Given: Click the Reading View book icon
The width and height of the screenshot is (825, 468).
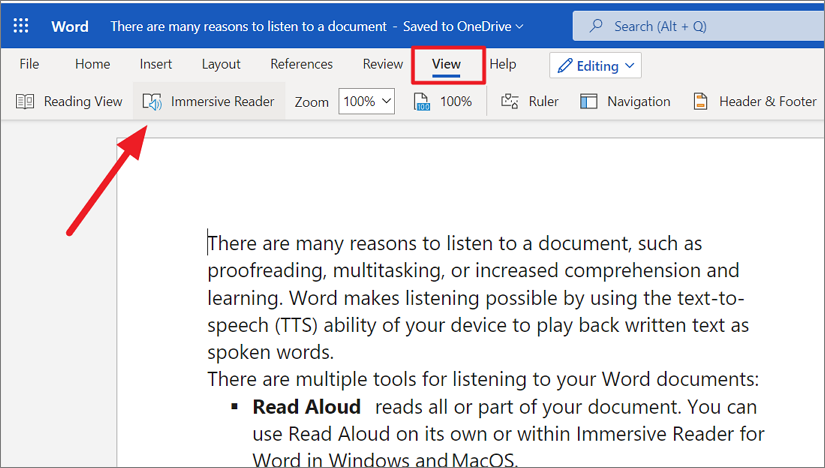Looking at the screenshot, I should coord(25,101).
